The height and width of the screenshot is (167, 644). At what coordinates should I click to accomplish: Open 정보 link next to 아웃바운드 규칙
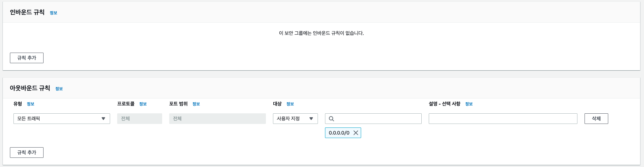pyautogui.click(x=59, y=89)
